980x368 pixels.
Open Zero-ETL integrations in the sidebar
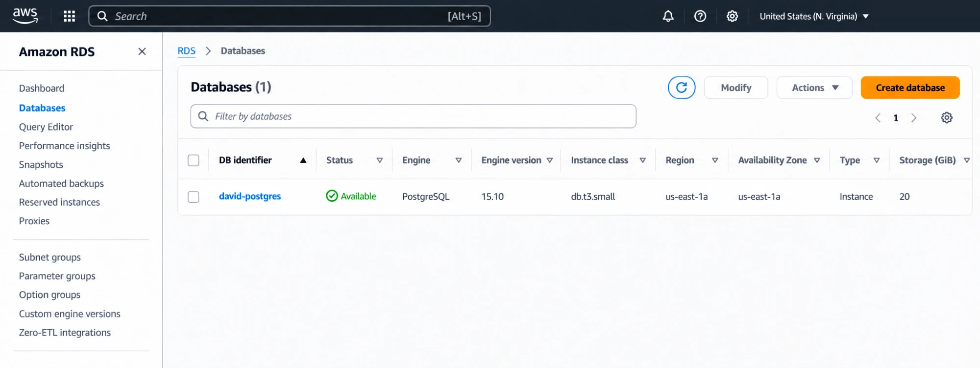[x=65, y=333]
